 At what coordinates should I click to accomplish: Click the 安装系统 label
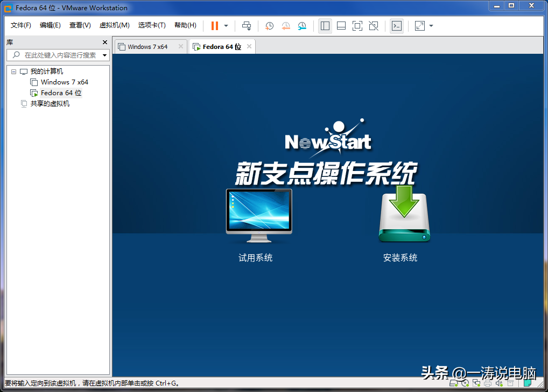(400, 258)
